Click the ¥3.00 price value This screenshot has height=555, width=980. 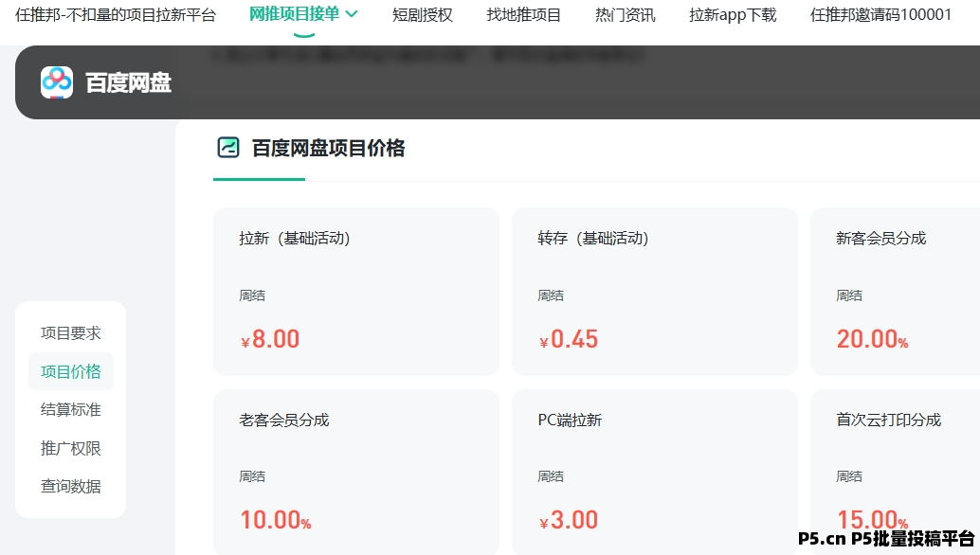coord(569,520)
